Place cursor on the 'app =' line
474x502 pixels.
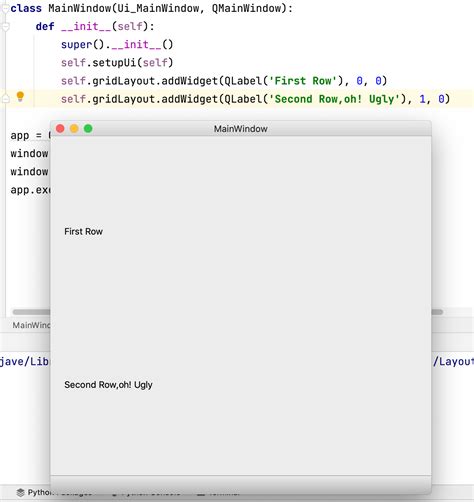click(x=30, y=135)
